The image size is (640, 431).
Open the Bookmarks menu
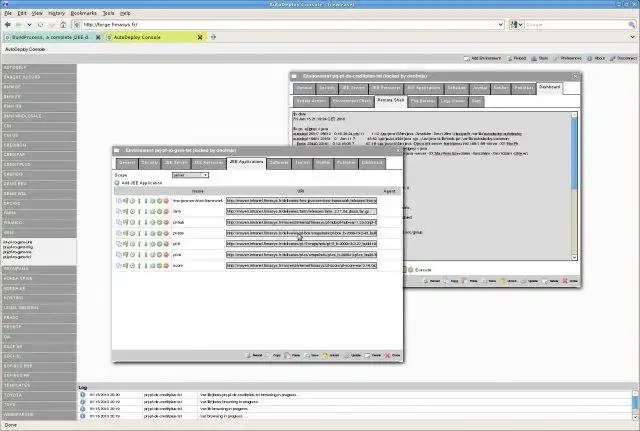(84, 13)
